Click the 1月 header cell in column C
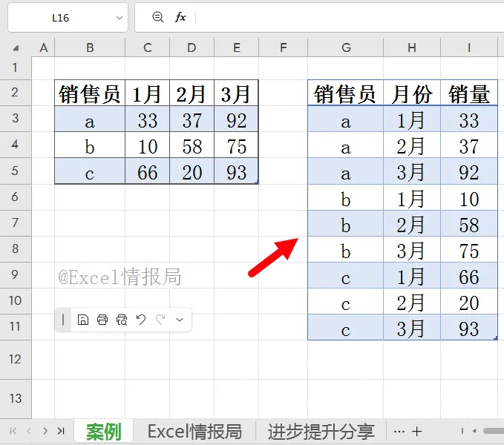 click(x=147, y=93)
